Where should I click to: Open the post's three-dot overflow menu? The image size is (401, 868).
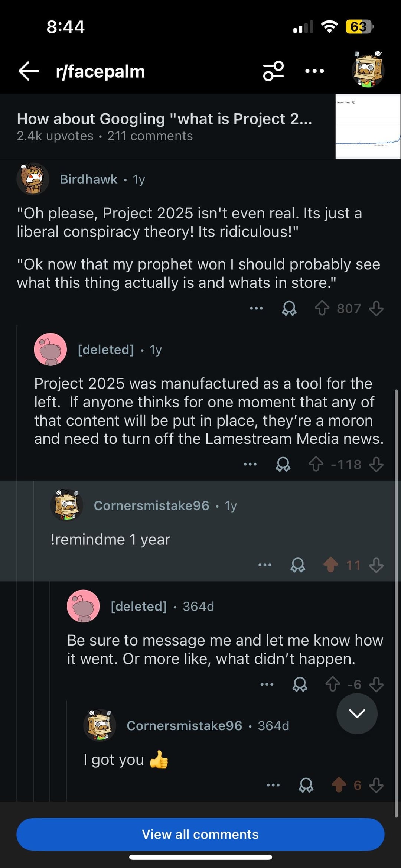[314, 71]
